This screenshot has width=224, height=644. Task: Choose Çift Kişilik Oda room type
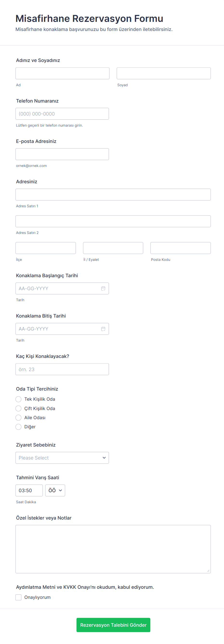18,408
